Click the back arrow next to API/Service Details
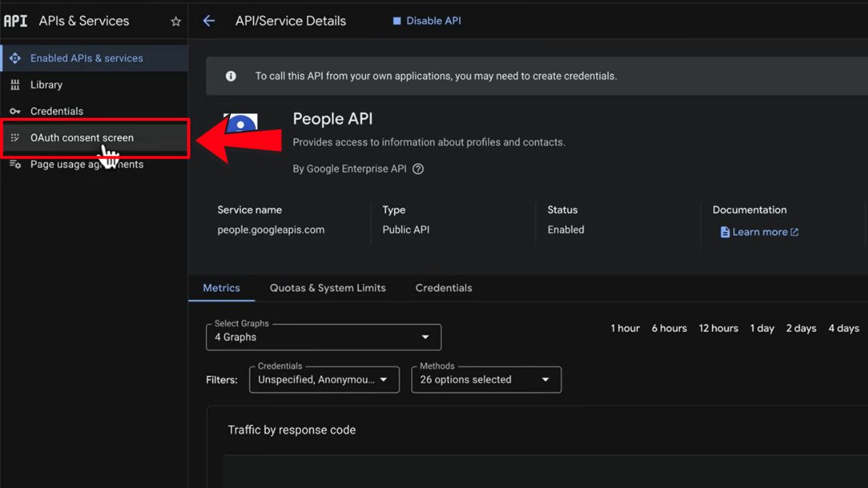 (209, 21)
